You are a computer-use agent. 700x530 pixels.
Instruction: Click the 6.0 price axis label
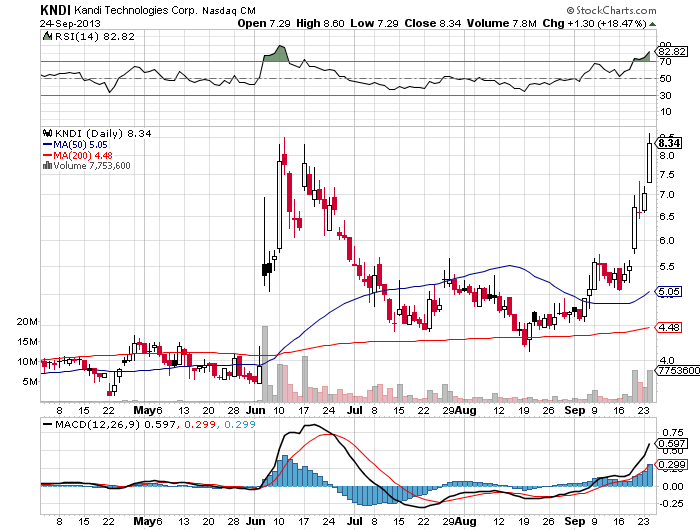[667, 240]
